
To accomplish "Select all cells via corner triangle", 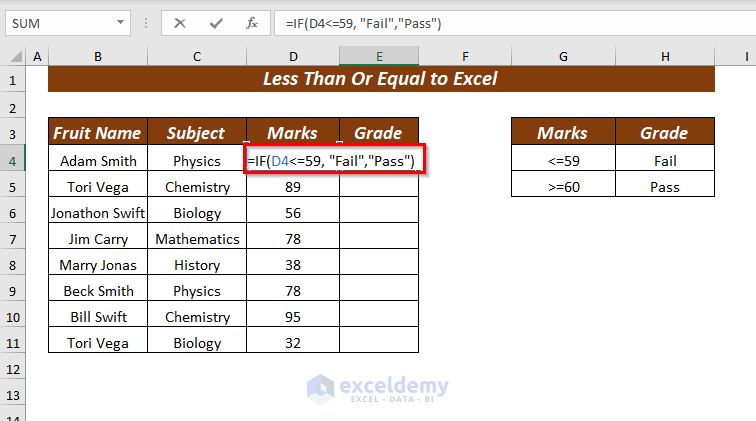I will 16,57.
